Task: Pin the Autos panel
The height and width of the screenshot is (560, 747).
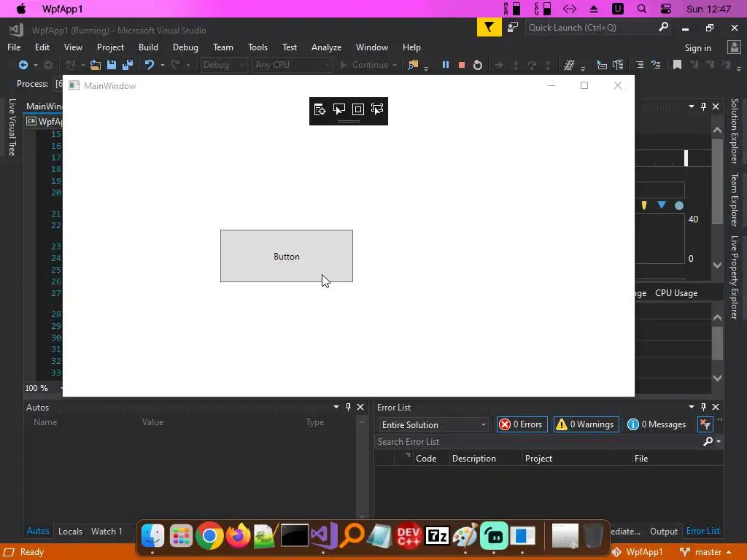Action: pos(348,407)
